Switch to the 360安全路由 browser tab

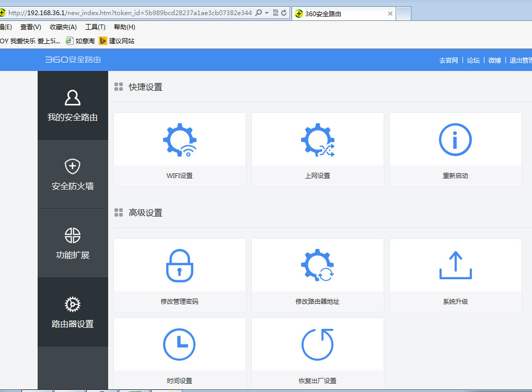tap(344, 14)
